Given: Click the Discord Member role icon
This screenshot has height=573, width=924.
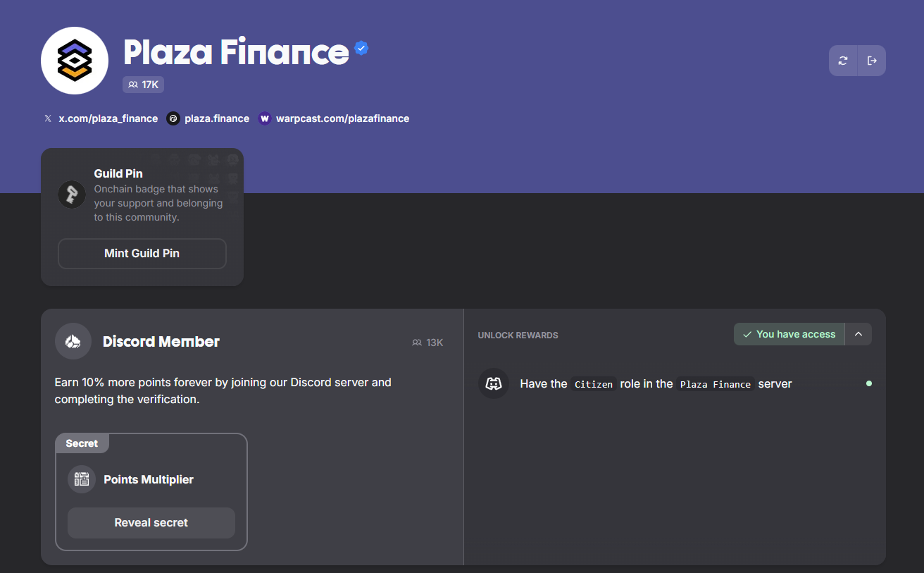Looking at the screenshot, I should tap(73, 342).
